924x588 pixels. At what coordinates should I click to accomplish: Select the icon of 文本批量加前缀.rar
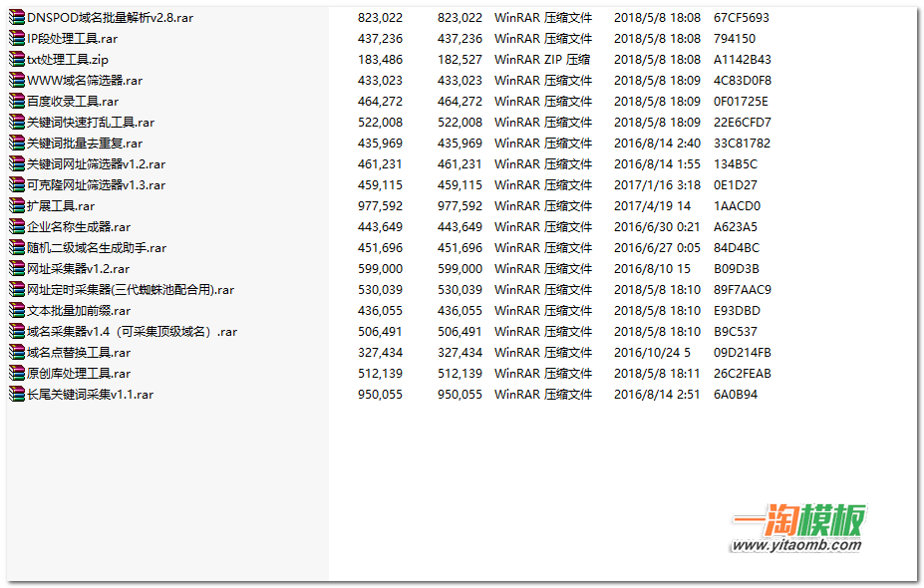tap(17, 311)
